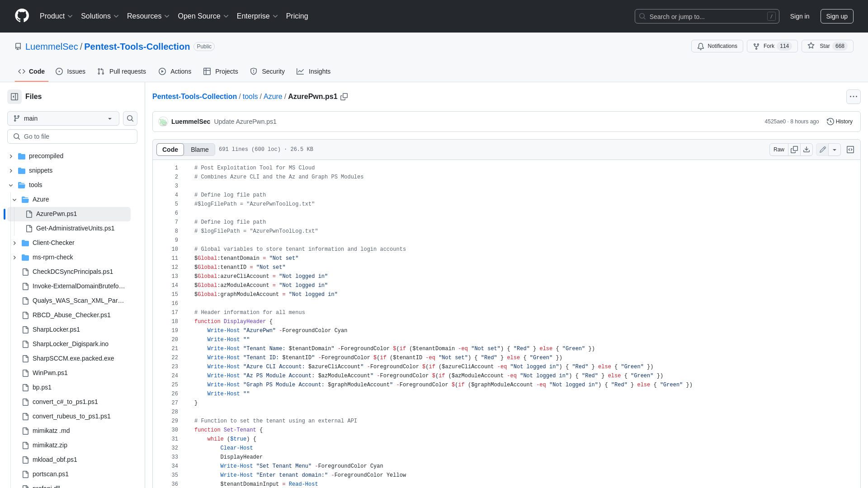Open SharpSCCM.exe.packed.exe file
Screen dimensions: 868x488
coord(73,358)
